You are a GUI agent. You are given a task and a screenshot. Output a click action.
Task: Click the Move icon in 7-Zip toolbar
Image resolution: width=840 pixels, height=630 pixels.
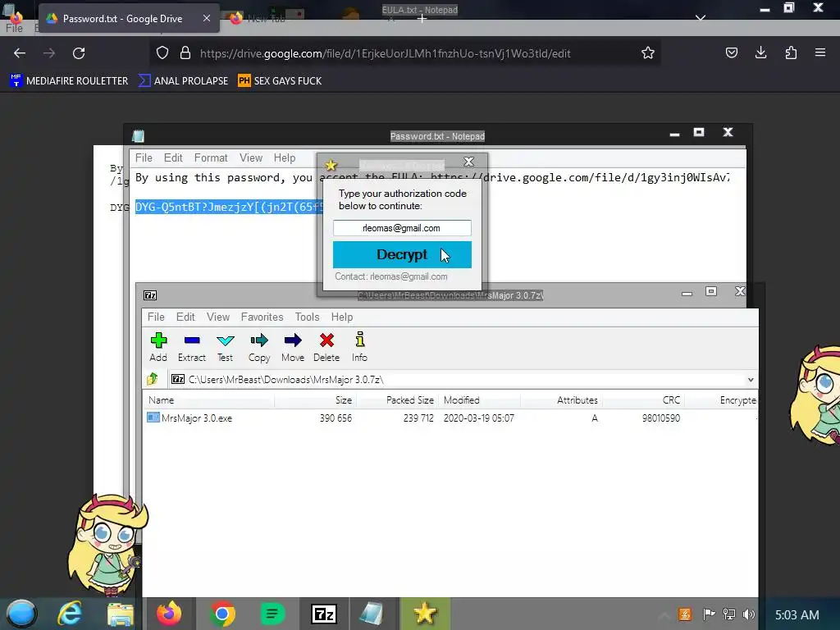pyautogui.click(x=293, y=340)
